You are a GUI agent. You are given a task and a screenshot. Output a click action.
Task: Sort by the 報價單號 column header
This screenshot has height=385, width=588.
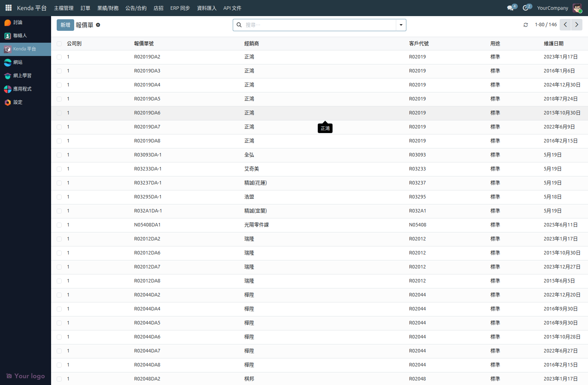coord(144,44)
